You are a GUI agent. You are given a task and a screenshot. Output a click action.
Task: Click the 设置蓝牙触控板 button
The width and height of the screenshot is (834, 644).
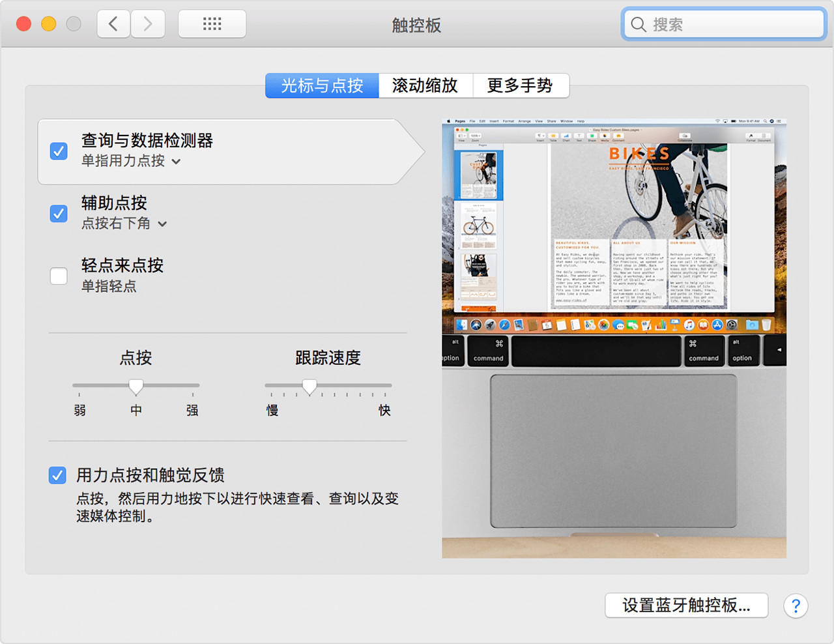tap(686, 606)
